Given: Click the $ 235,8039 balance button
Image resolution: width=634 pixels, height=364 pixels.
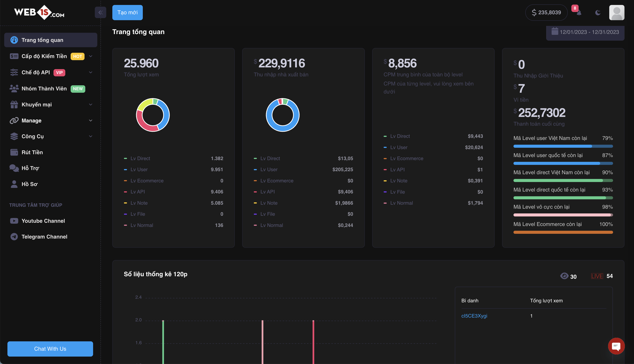Looking at the screenshot, I should click(546, 13).
